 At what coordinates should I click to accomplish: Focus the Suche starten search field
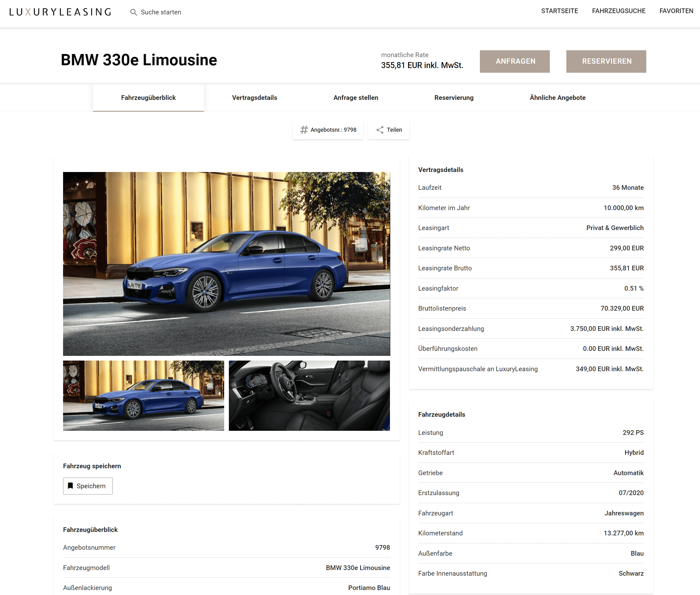coord(161,12)
